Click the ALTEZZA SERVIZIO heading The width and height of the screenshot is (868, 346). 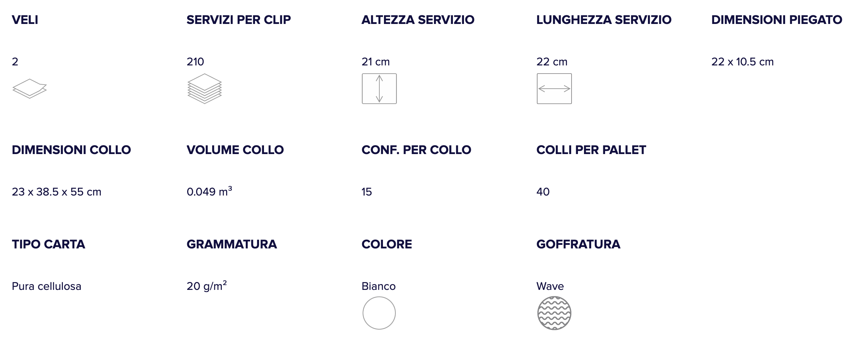point(418,20)
